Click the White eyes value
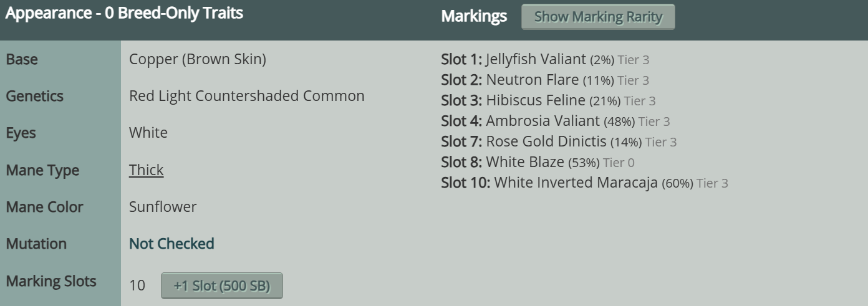This screenshot has height=306, width=868. tap(148, 133)
